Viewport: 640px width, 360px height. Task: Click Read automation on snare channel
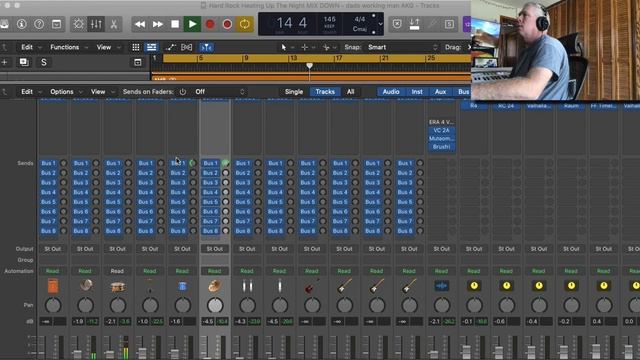(118, 271)
